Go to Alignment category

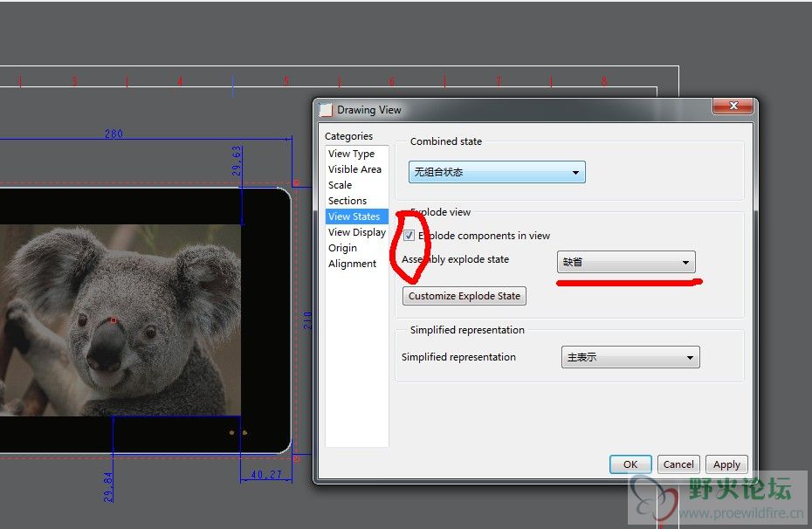tap(352, 264)
